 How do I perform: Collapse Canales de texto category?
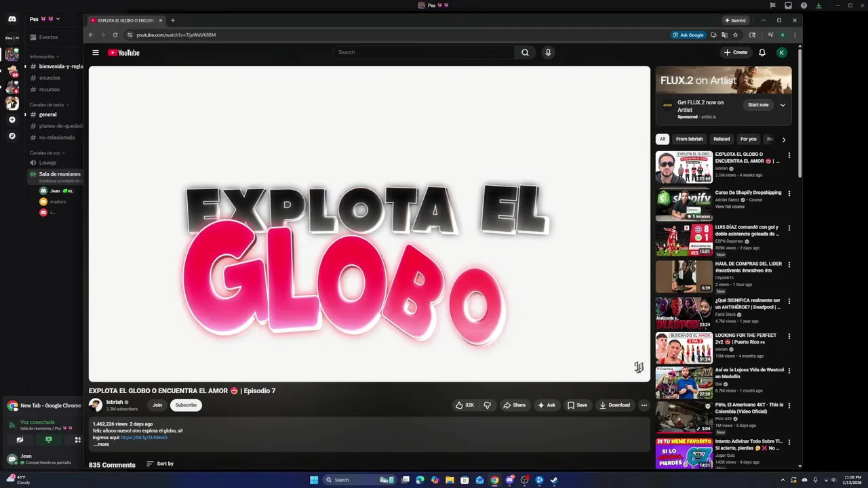click(49, 105)
